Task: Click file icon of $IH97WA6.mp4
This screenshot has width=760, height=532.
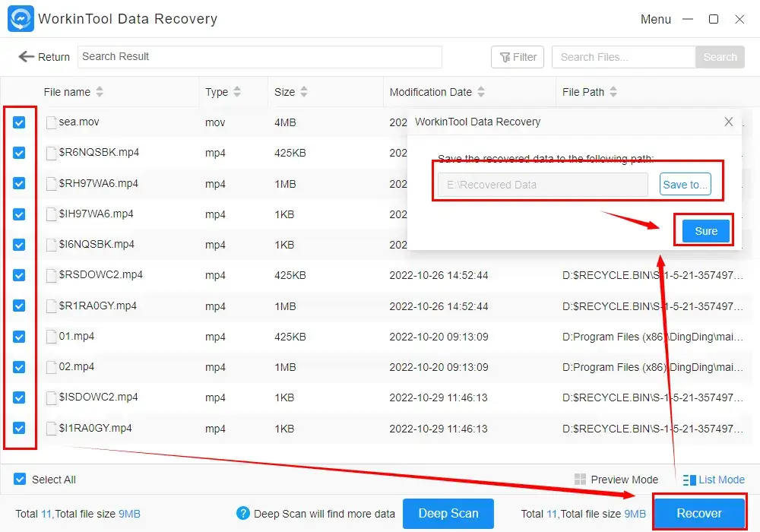Action: click(x=51, y=214)
